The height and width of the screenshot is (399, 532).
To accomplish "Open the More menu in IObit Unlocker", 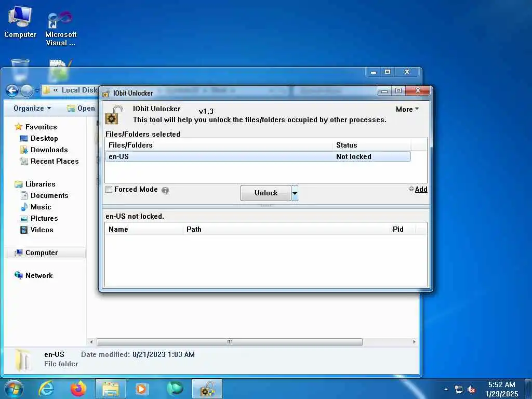I will 407,109.
